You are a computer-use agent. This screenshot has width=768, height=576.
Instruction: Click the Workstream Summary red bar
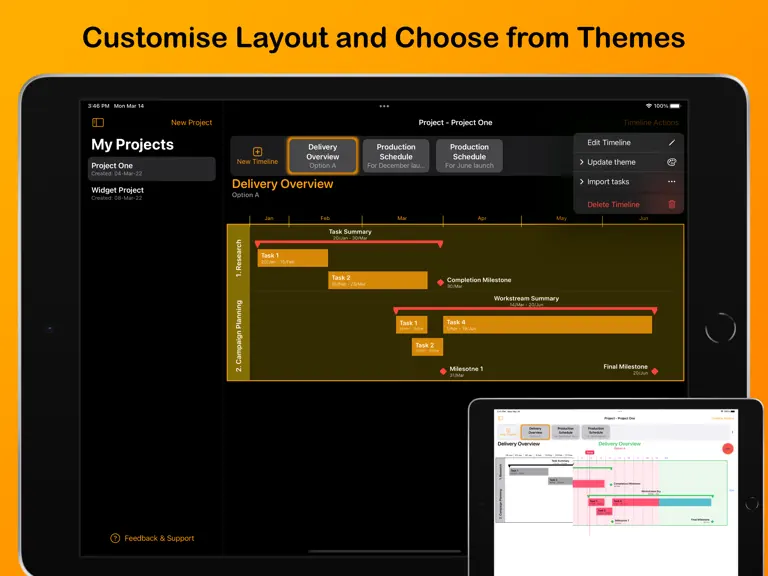pos(525,310)
